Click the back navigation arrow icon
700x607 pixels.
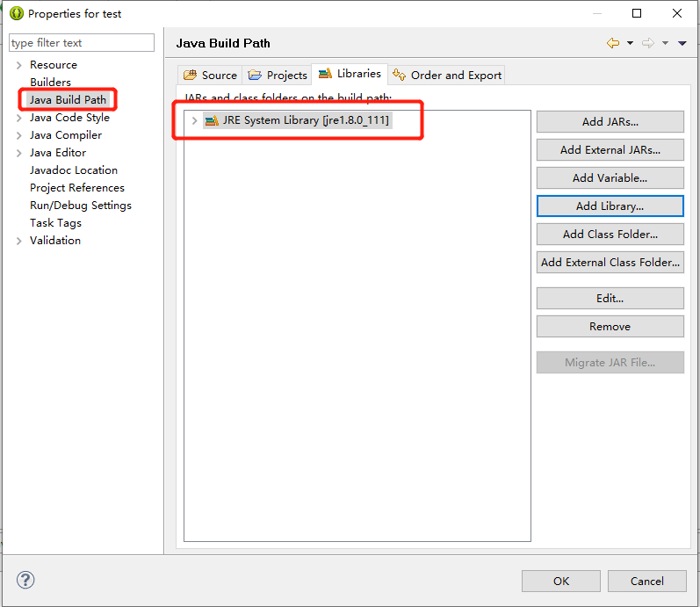[612, 43]
